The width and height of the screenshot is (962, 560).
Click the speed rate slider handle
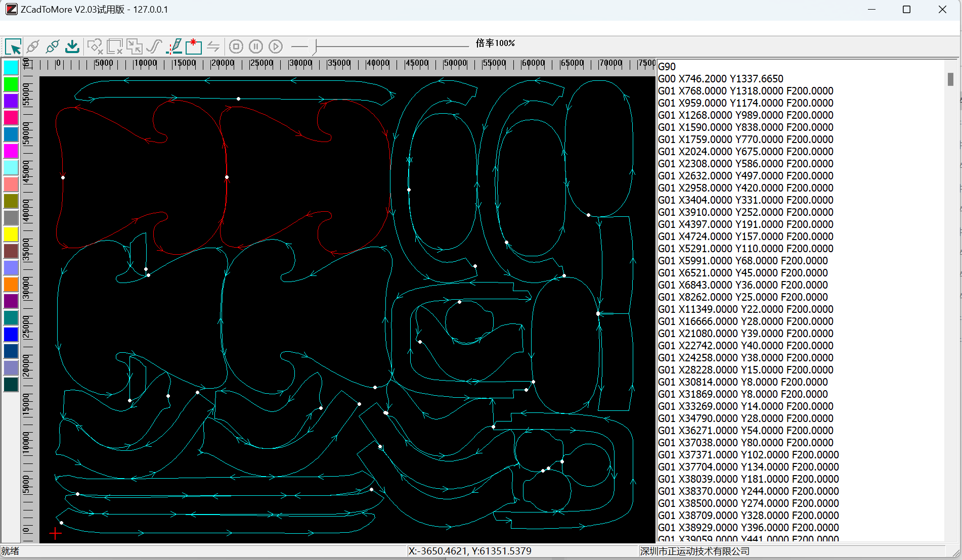(315, 47)
